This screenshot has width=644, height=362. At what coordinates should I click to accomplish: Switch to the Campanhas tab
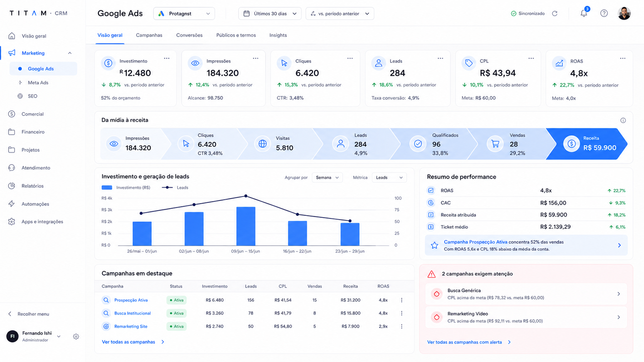(149, 35)
